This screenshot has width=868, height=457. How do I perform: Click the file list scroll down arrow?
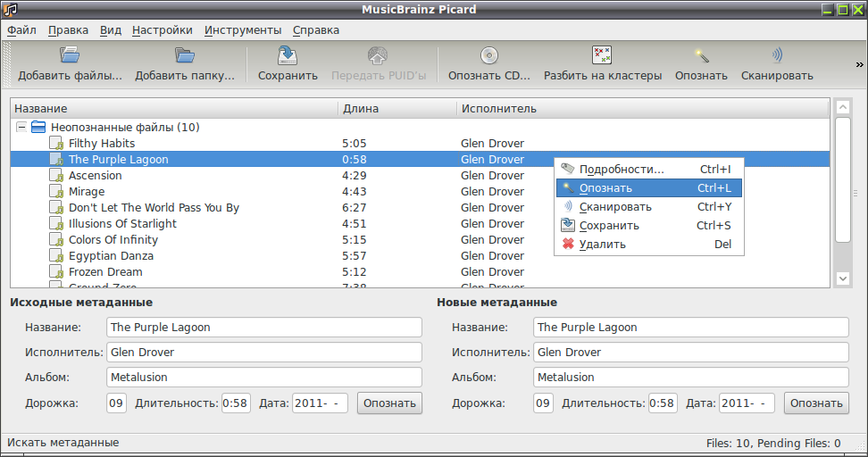tap(842, 278)
